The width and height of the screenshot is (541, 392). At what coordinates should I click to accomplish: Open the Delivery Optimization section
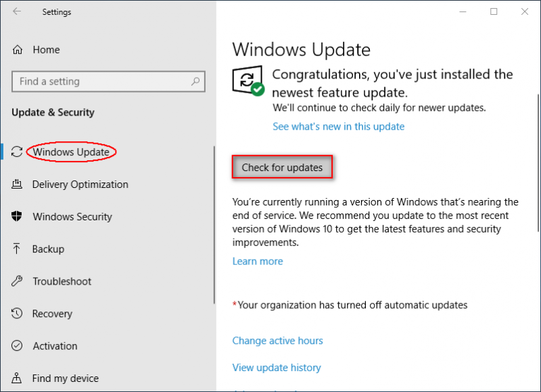coord(80,185)
